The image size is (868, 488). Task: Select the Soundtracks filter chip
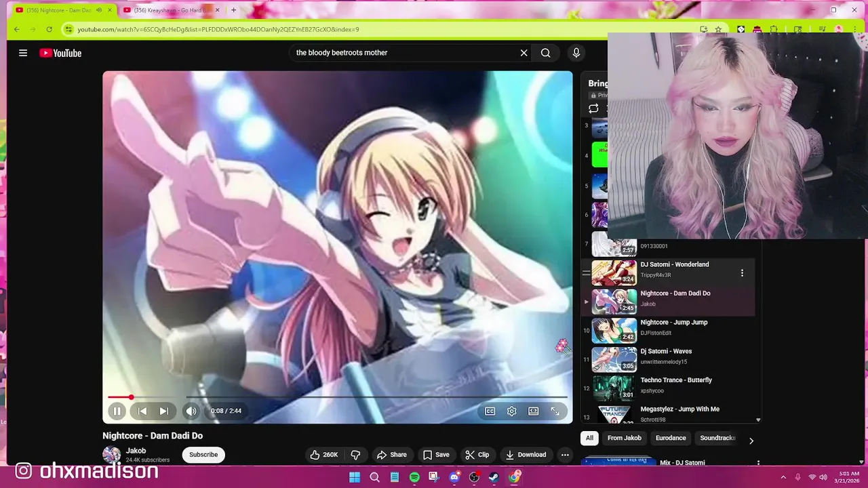click(717, 438)
